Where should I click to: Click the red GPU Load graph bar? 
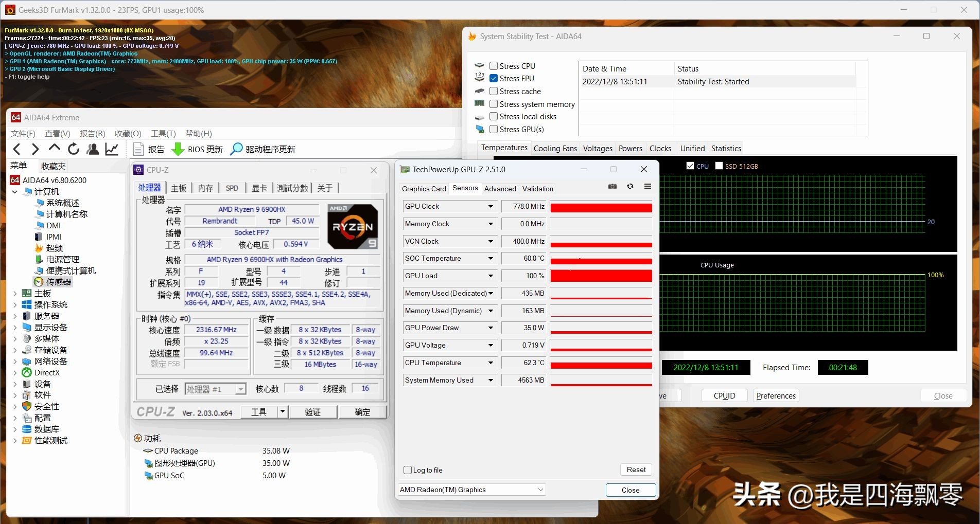pyautogui.click(x=601, y=276)
